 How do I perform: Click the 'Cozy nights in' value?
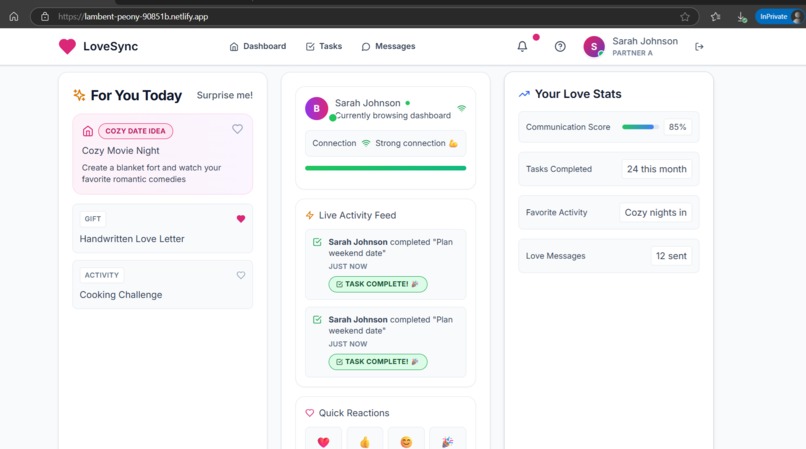pos(655,212)
